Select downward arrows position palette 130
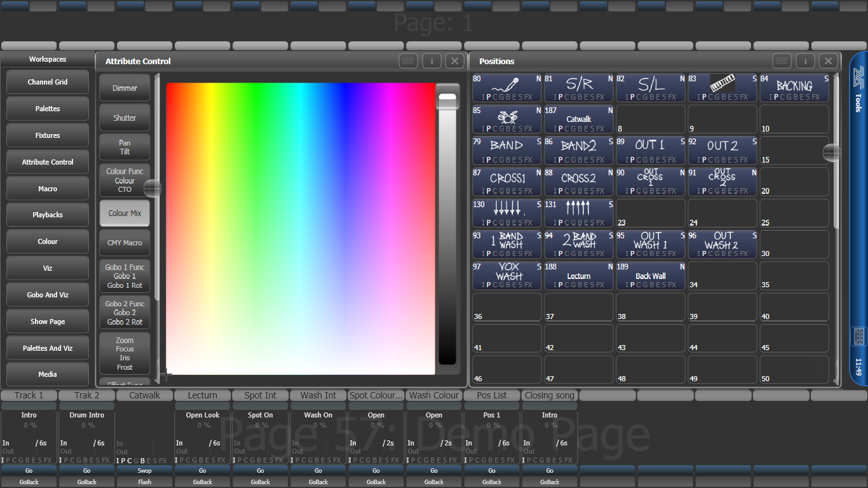This screenshot has width=868, height=488. [x=506, y=213]
